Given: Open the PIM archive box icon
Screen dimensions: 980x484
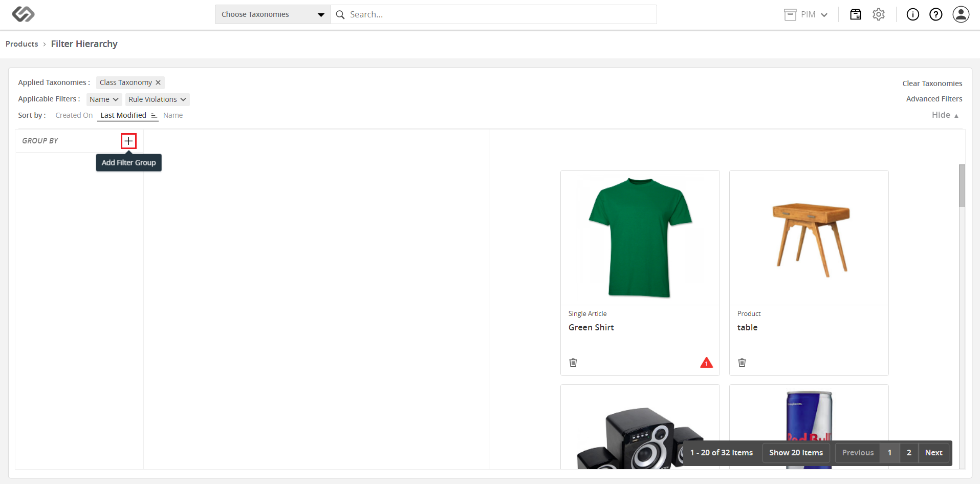Looking at the screenshot, I should click(x=790, y=15).
